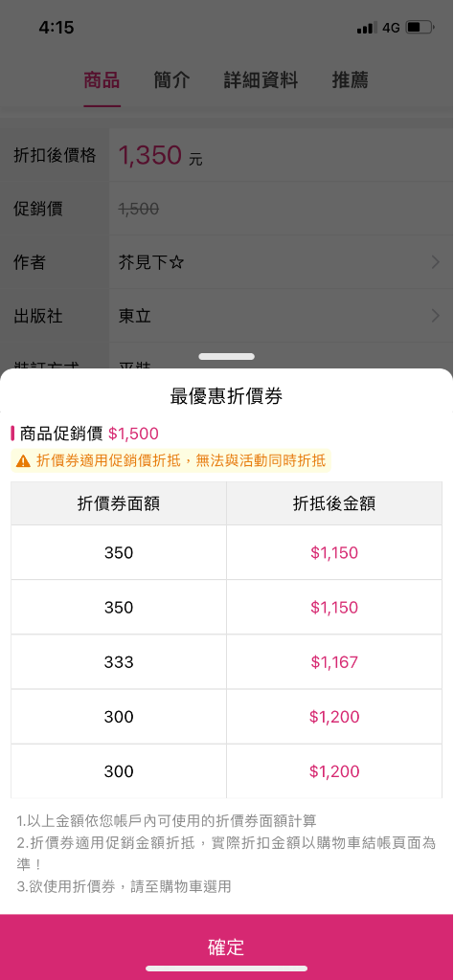This screenshot has height=980, width=454.
Task: Tap the pink bar beside 商品促銷價
Action: [12, 434]
